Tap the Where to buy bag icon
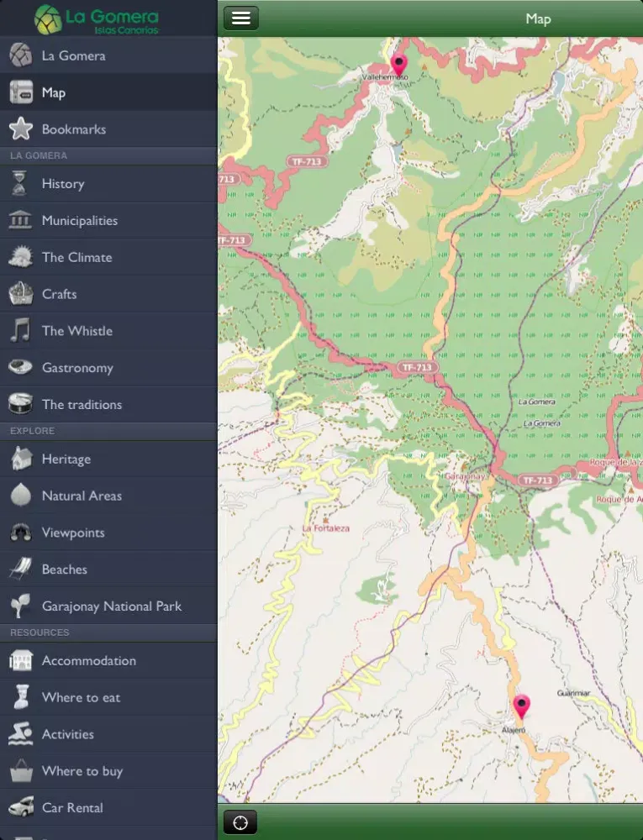 point(21,771)
